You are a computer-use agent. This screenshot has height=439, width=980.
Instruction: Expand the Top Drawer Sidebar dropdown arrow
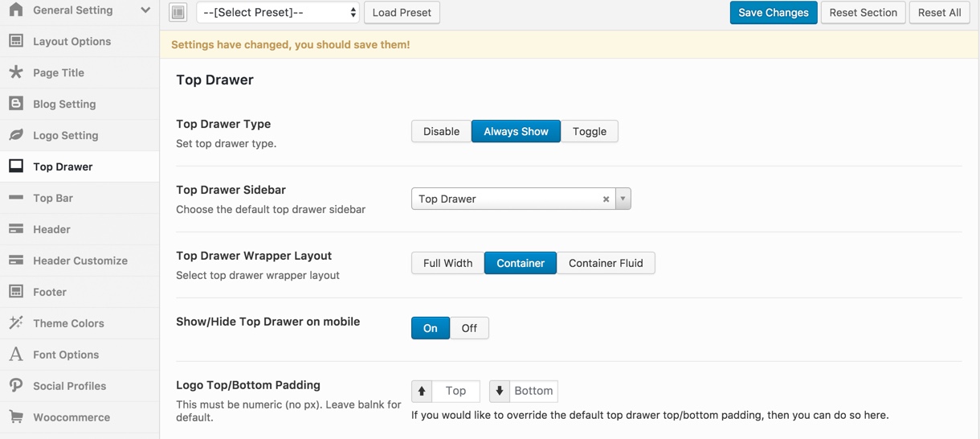click(623, 199)
